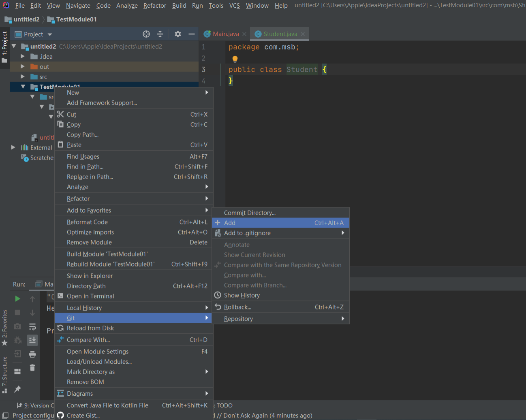Click the camera dump threads icon
This screenshot has width=526, height=420.
(x=17, y=326)
